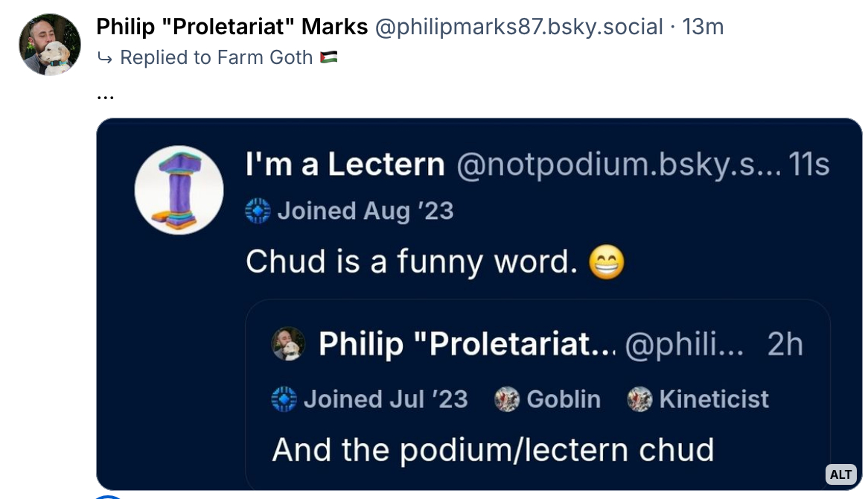
Task: Click the grinning emoji after funny word
Action: tap(606, 262)
